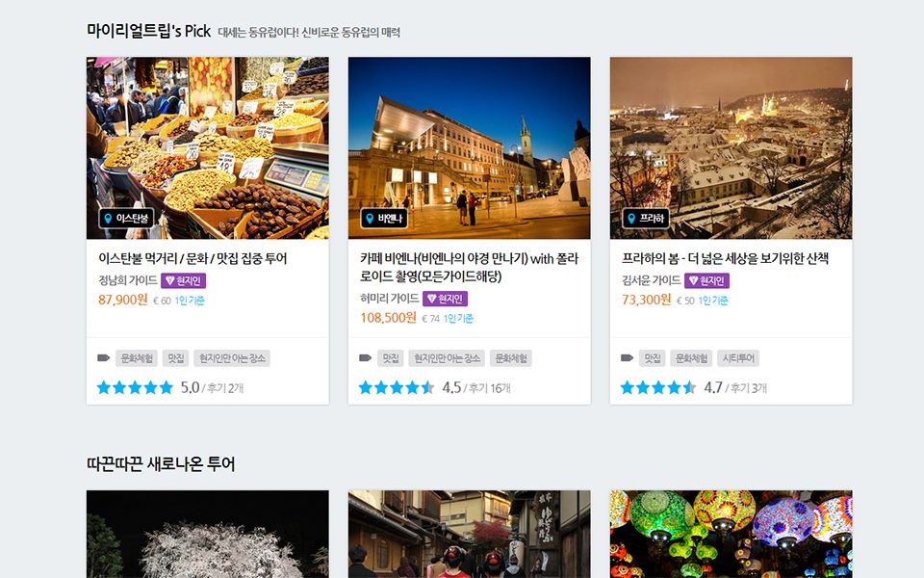Image resolution: width=924 pixels, height=578 pixels.
Task: Click the 비엔나 location pin badge
Action: [x=384, y=219]
